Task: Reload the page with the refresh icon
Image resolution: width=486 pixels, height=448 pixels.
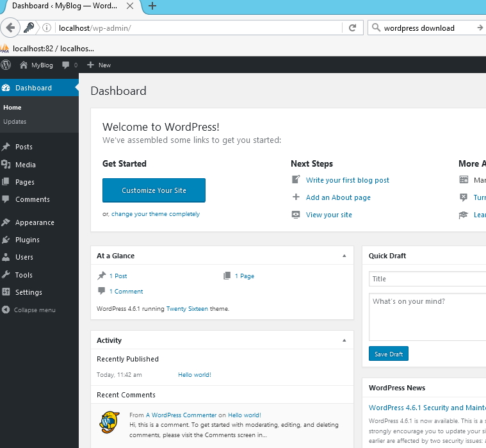Action: click(352, 28)
